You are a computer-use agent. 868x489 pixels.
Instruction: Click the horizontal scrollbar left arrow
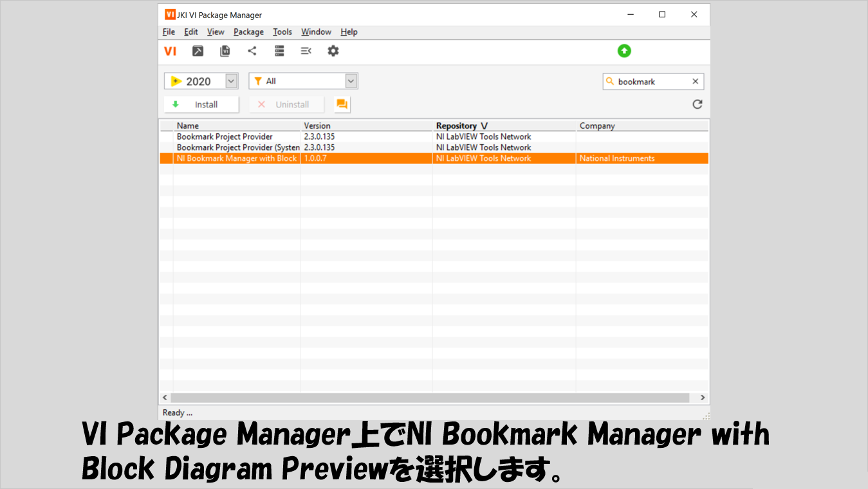165,398
